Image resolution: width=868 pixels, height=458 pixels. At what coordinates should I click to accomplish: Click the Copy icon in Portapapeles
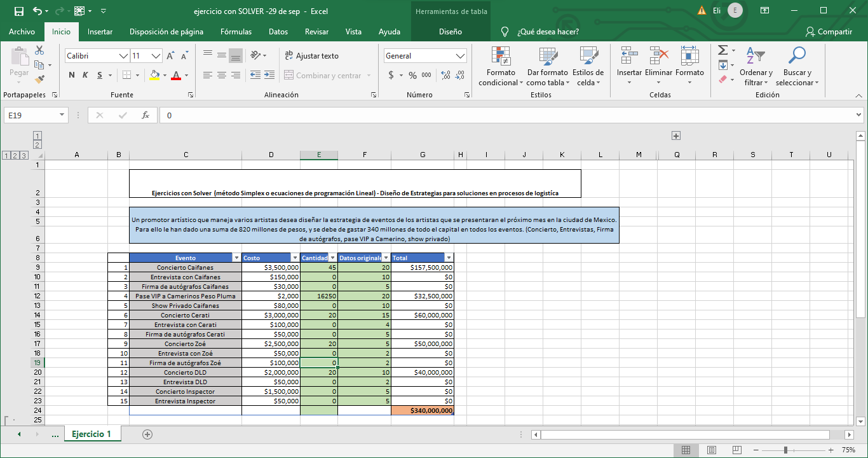click(39, 65)
